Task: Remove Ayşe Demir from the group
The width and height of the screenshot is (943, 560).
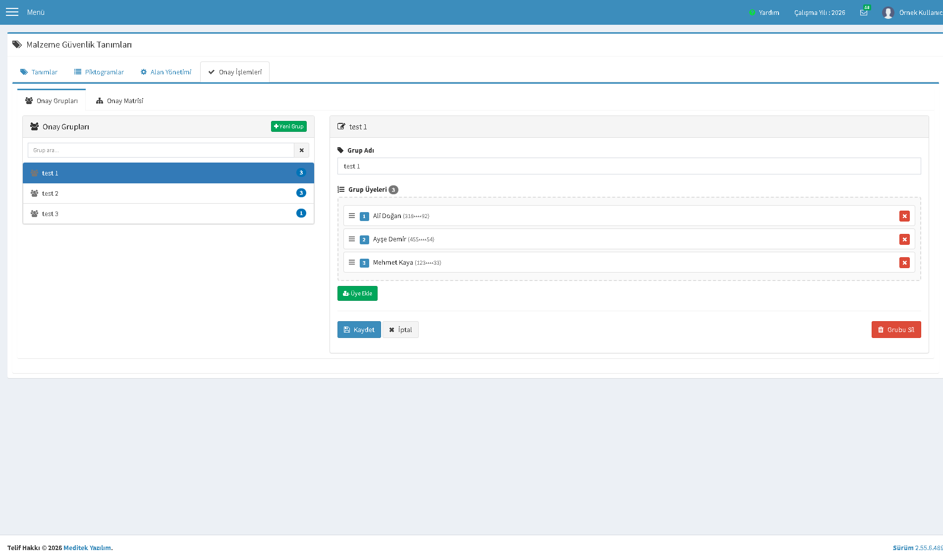Action: 904,239
